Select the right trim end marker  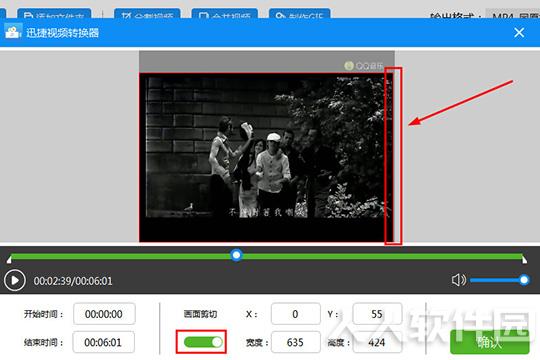tap(524, 259)
